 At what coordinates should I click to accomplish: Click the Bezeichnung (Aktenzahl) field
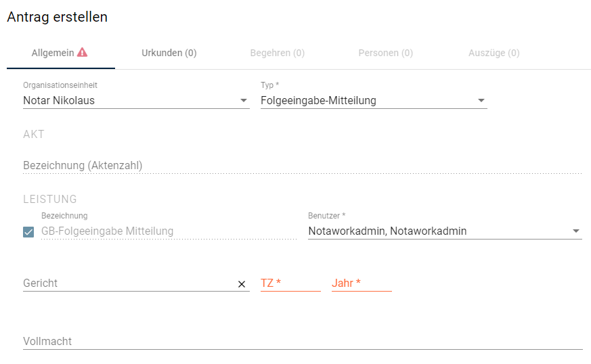(x=303, y=166)
